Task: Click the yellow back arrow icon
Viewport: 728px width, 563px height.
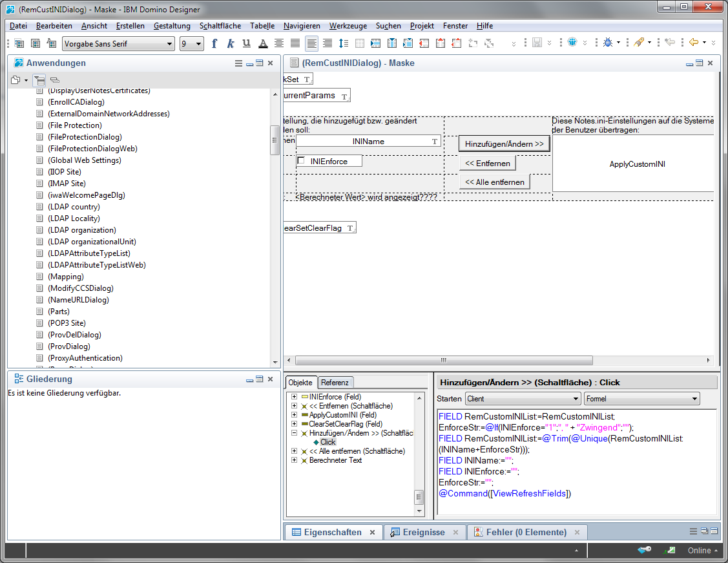Action: point(694,43)
